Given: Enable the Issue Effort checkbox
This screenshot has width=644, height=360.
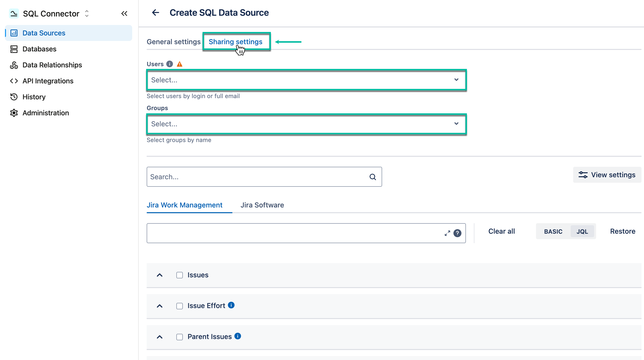Looking at the screenshot, I should point(180,306).
